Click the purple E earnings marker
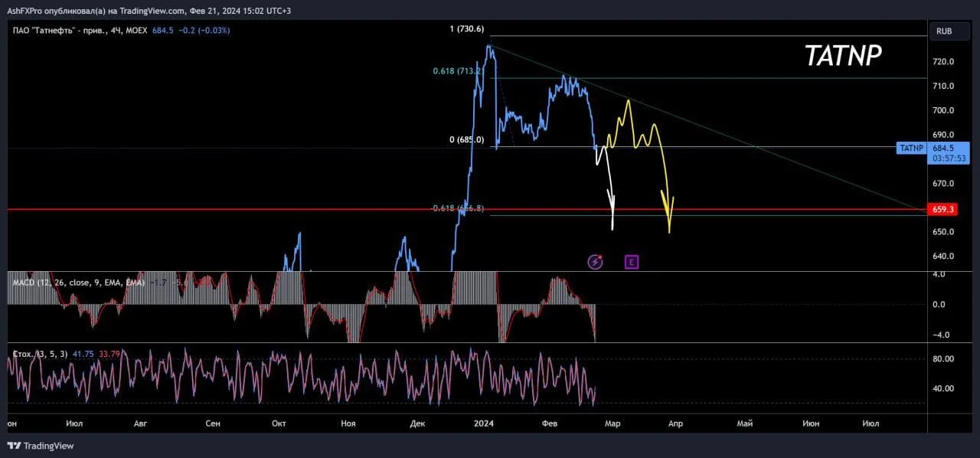The image size is (980, 458). [x=632, y=262]
